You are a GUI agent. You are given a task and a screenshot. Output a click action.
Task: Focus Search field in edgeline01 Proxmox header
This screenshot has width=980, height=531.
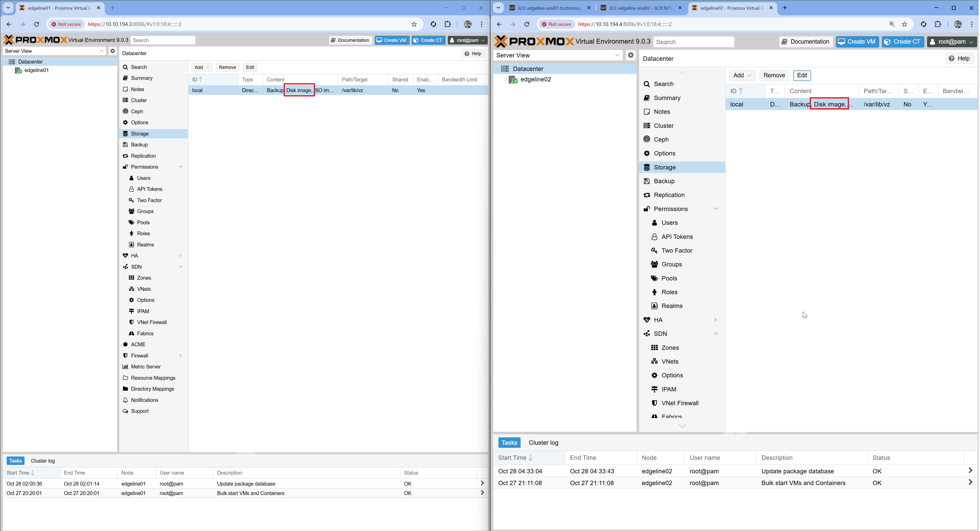163,40
